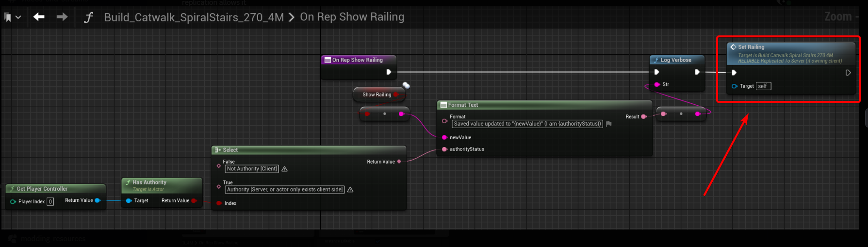Select the On Rep Show Railing breadcrumb
The width and height of the screenshot is (868, 247).
tap(352, 17)
